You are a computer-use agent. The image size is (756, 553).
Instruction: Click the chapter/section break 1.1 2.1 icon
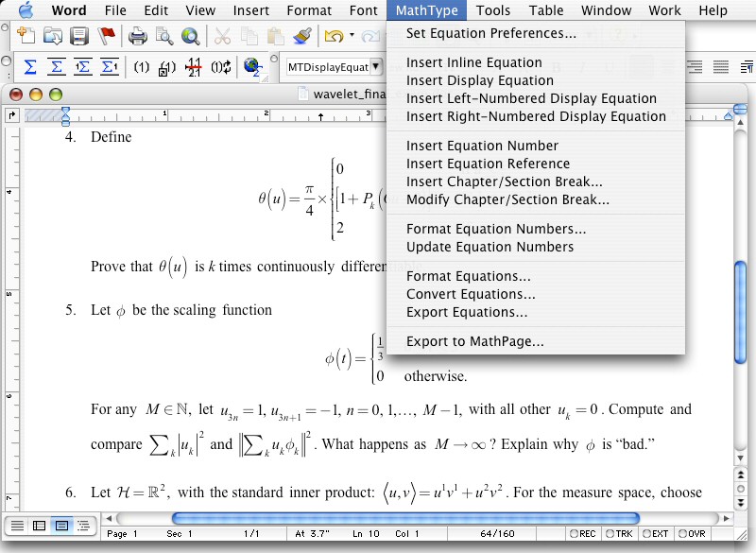[x=194, y=67]
